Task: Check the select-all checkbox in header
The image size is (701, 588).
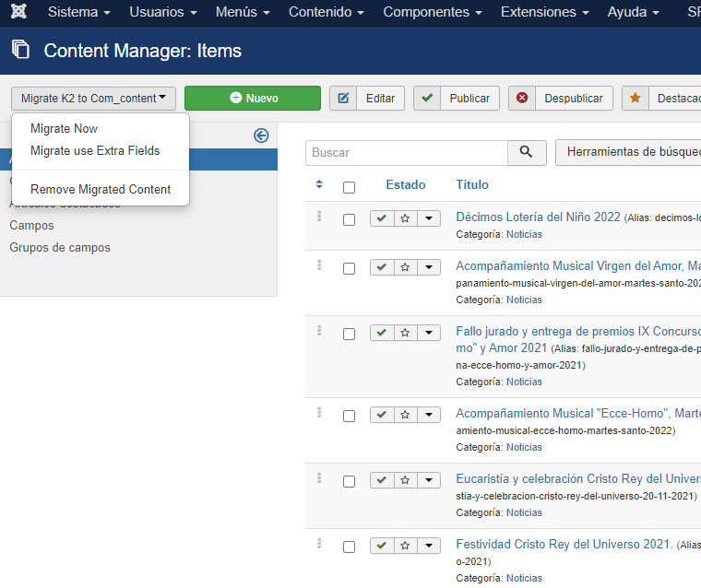Action: [x=349, y=187]
